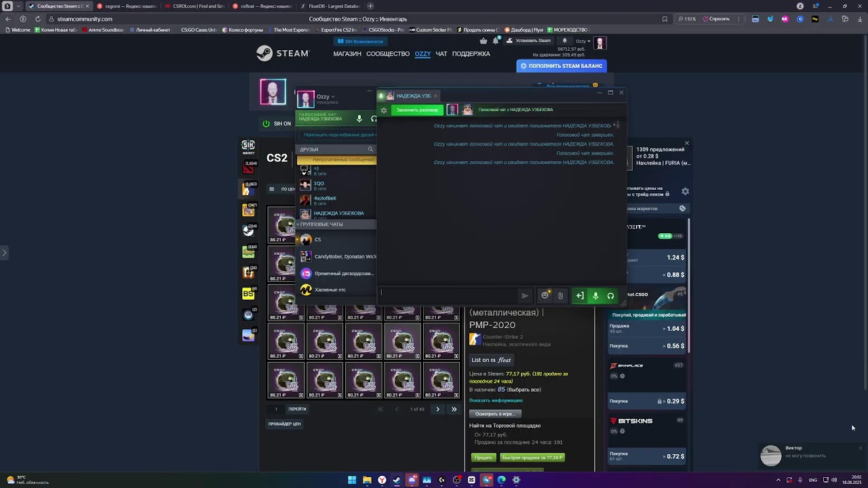Image resolution: width=868 pixels, height=488 pixels.
Task: Click the Steam logo
Action: pos(283,53)
